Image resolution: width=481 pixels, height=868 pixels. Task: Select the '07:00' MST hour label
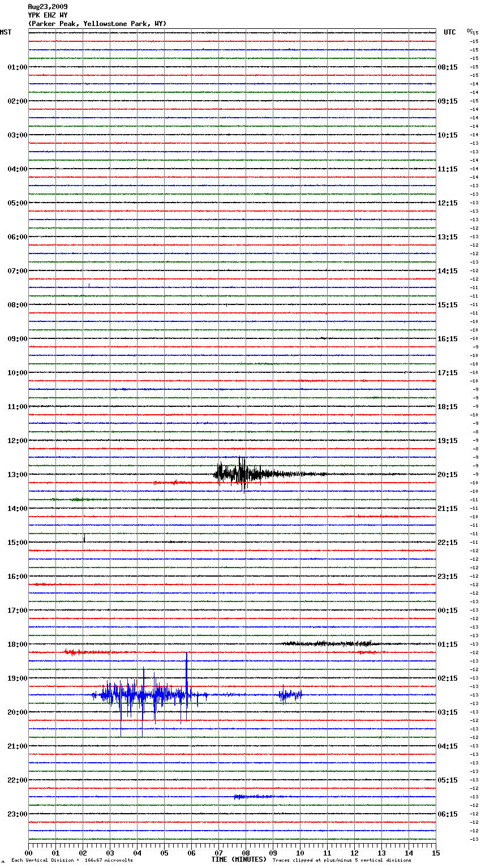coord(18,271)
